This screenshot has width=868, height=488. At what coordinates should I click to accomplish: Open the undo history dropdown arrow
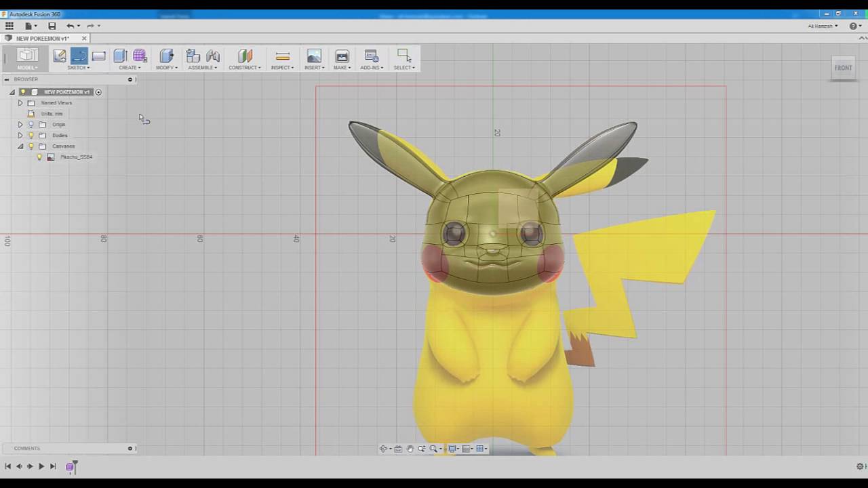click(x=79, y=26)
